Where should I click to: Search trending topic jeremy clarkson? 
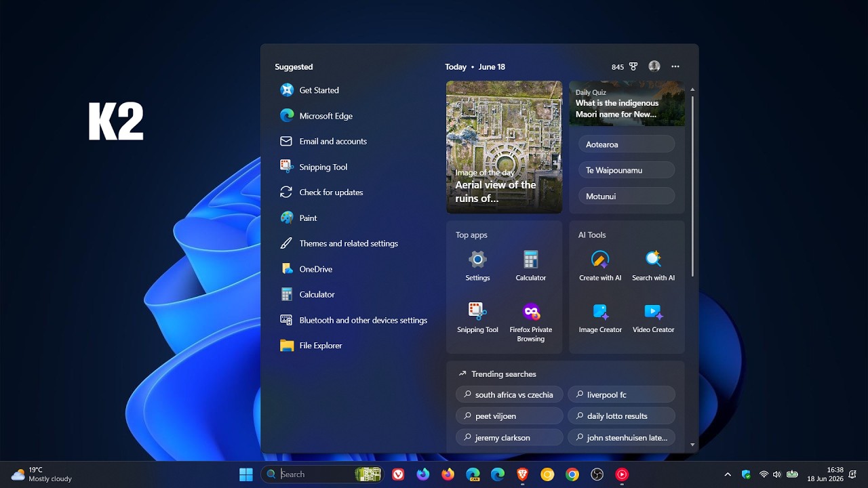(509, 438)
